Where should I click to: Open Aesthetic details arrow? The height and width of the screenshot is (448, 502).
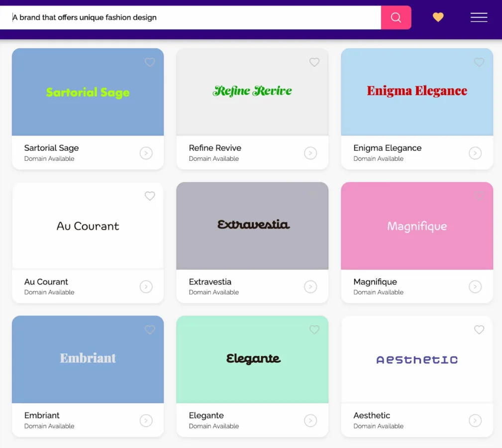[475, 421]
